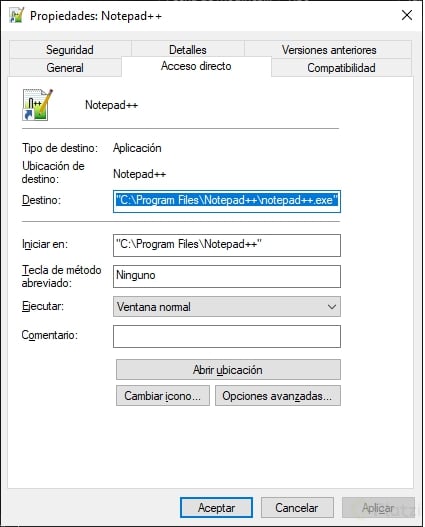Image resolution: width=425 pixels, height=527 pixels.
Task: Click the Ubicación de destino value Notepad++
Action: tap(139, 174)
